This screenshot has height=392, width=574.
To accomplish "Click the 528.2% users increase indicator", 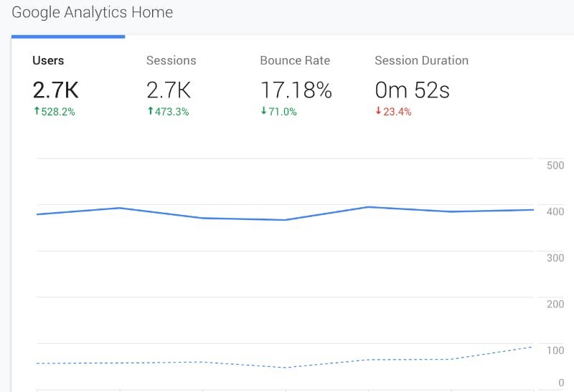I will (x=55, y=112).
